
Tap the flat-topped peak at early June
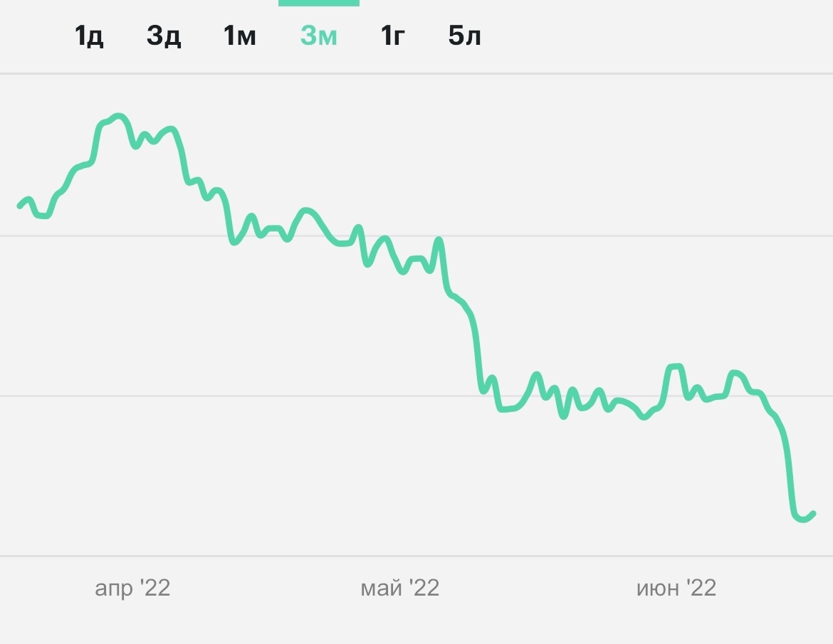pyautogui.click(x=674, y=367)
